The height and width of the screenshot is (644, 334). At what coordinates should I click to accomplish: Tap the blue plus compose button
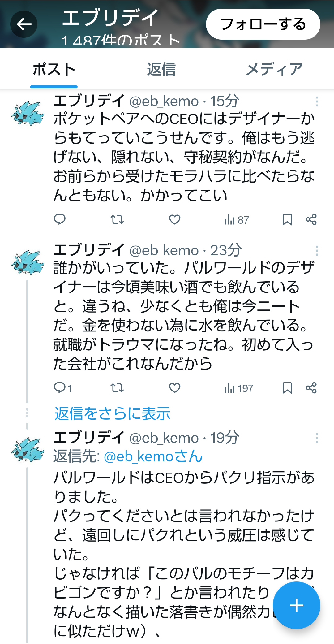tap(296, 605)
